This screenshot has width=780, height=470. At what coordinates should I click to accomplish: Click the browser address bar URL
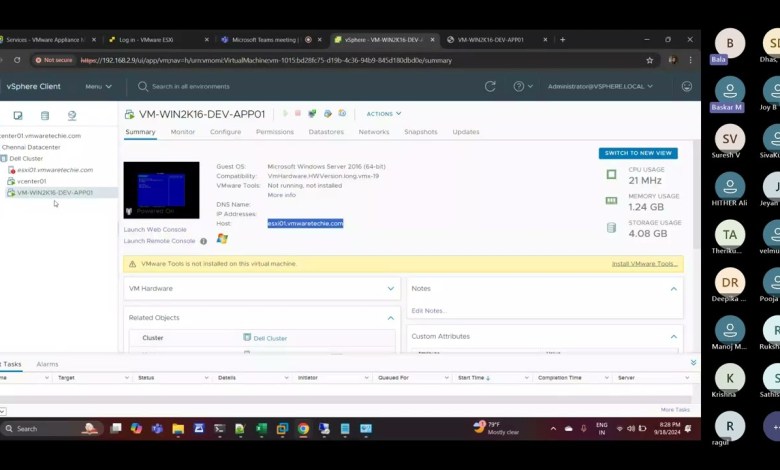[266, 60]
